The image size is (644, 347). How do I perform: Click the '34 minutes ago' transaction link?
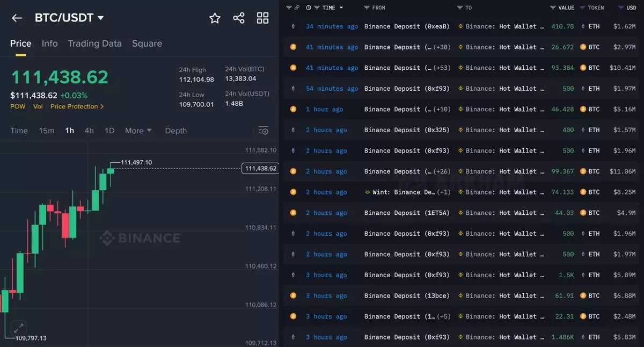(x=332, y=26)
